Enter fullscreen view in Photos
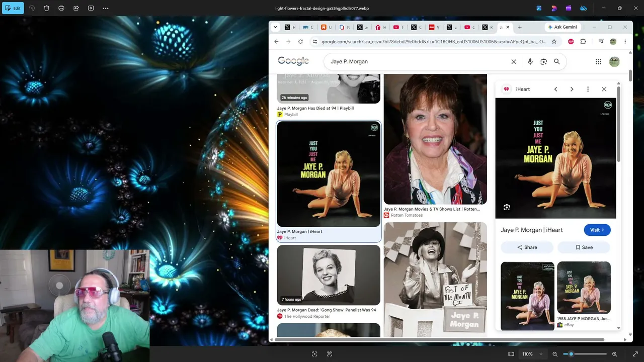The image size is (644, 362). [x=635, y=354]
